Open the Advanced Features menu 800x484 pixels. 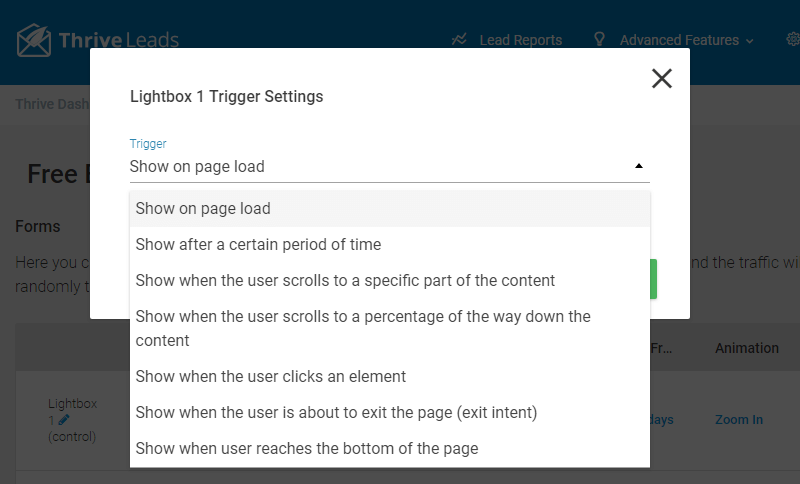679,40
